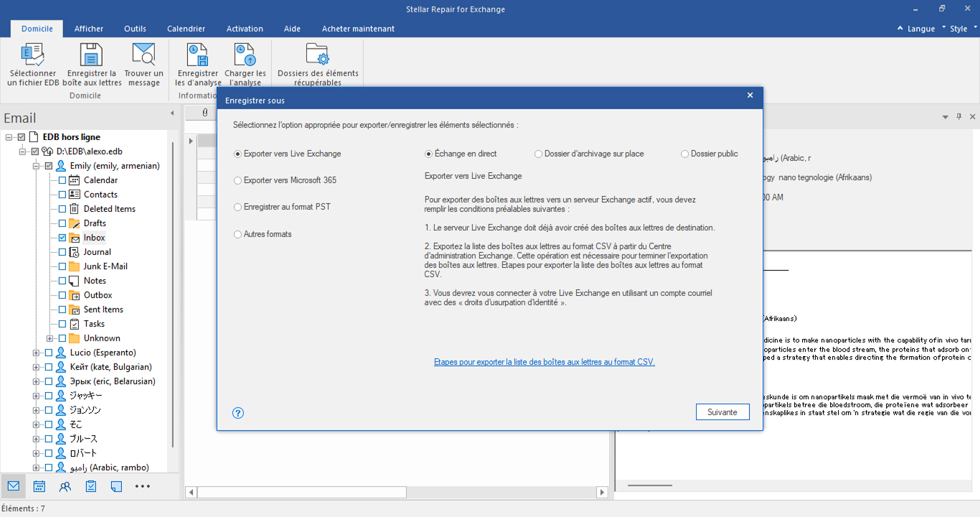
Task: Open Acheter maintenant tab
Action: coord(358,29)
